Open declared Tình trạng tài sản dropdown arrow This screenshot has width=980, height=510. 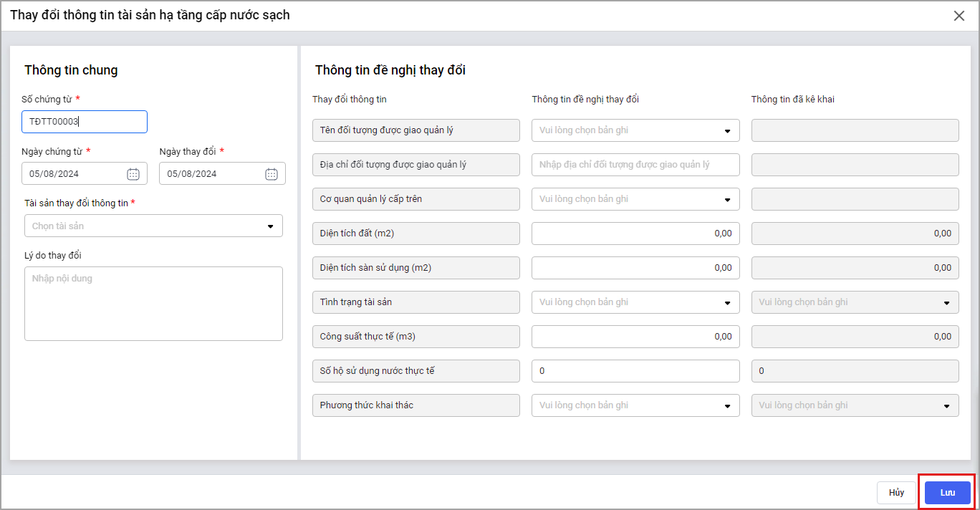(x=947, y=302)
